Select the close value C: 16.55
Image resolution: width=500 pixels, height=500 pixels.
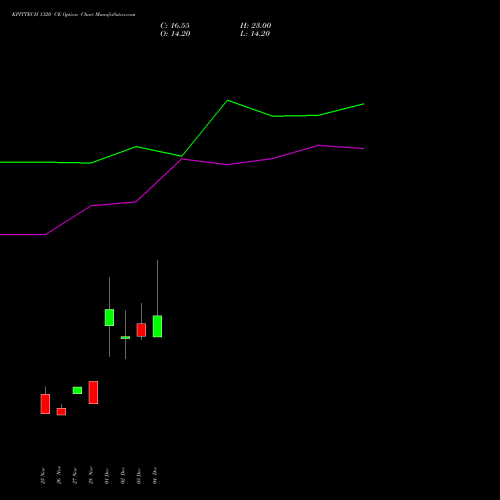(175, 26)
